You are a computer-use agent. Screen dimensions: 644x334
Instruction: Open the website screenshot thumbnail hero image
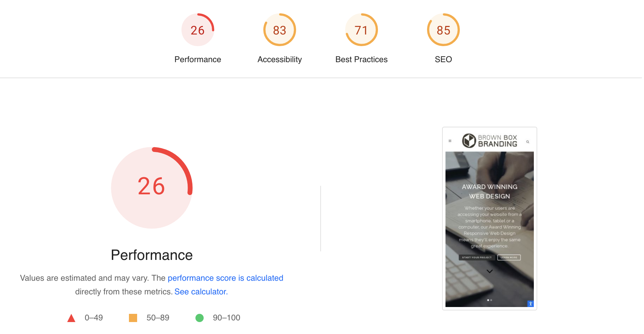(x=489, y=229)
